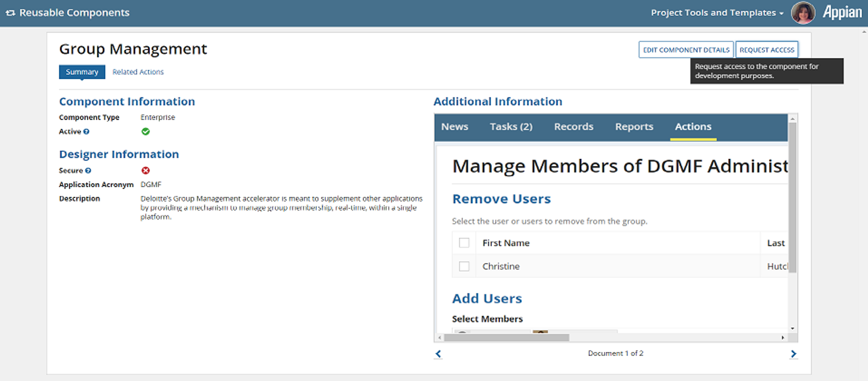Select the Tasks (2) tab
Image resolution: width=868 pixels, height=381 pixels.
pyautogui.click(x=511, y=127)
